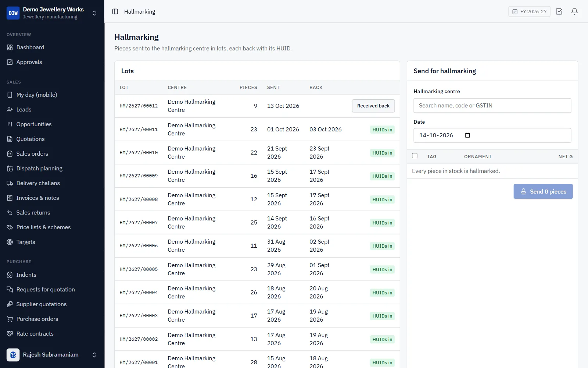Open the notifications bell

point(574,11)
